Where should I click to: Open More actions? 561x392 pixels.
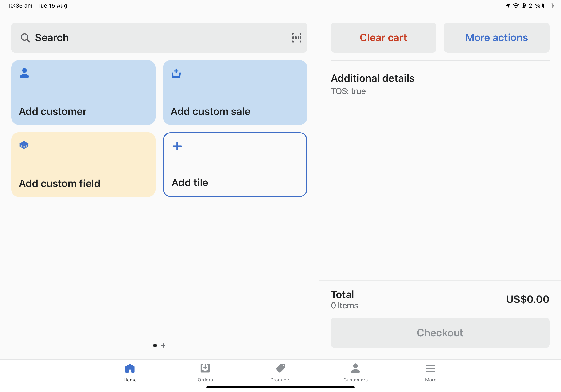pyautogui.click(x=496, y=38)
